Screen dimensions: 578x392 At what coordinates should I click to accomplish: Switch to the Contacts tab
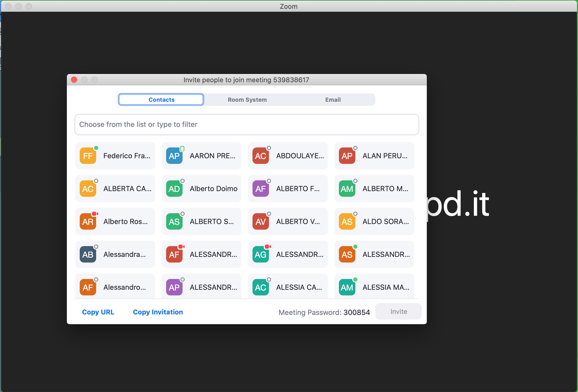click(161, 100)
